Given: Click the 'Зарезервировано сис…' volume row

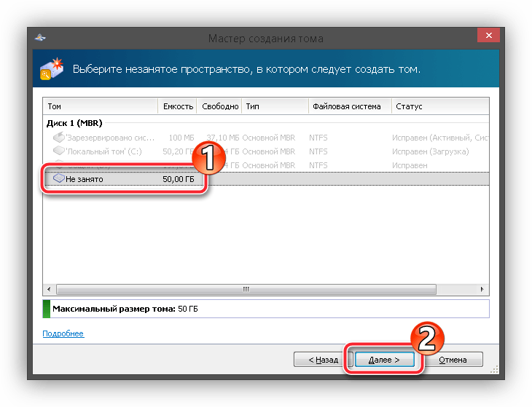Looking at the screenshot, I should click(266, 138).
